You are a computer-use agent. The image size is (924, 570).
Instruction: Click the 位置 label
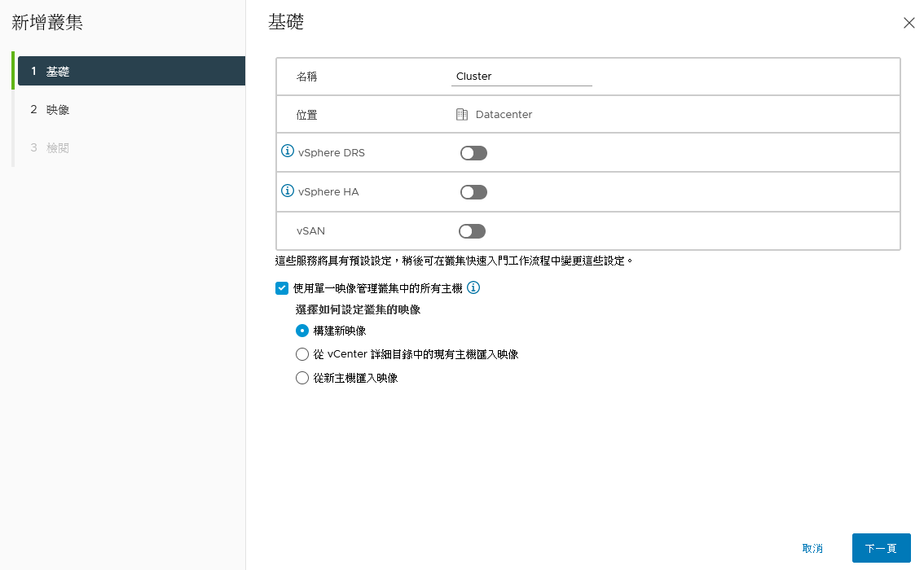pyautogui.click(x=306, y=115)
